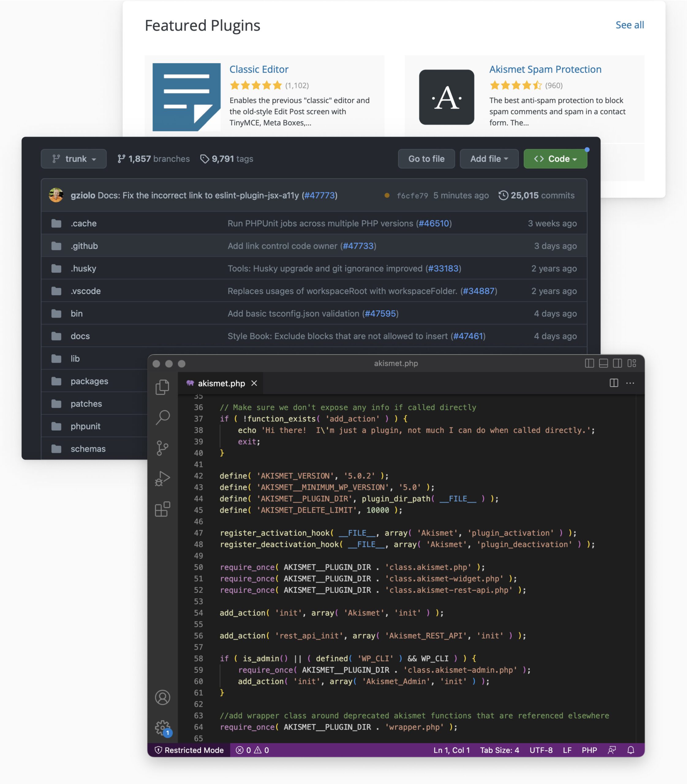Click gziolo avatar in commit row
This screenshot has height=784, width=687.
coord(56,195)
